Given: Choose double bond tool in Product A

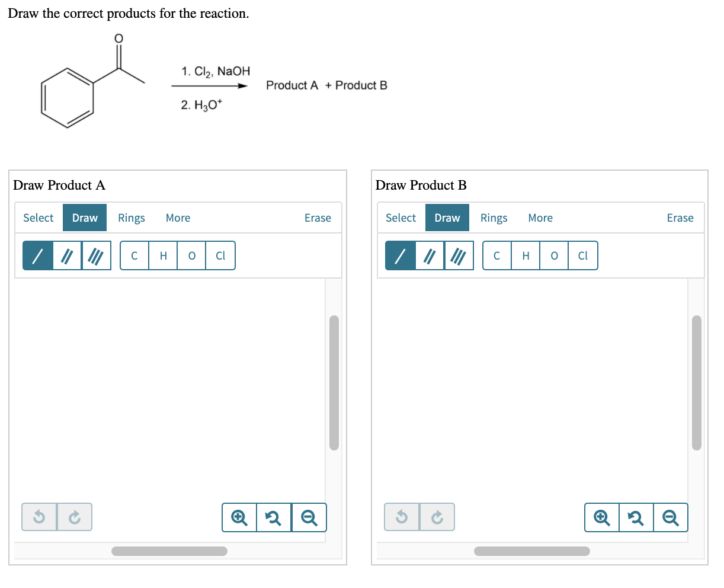Looking at the screenshot, I should pyautogui.click(x=67, y=255).
